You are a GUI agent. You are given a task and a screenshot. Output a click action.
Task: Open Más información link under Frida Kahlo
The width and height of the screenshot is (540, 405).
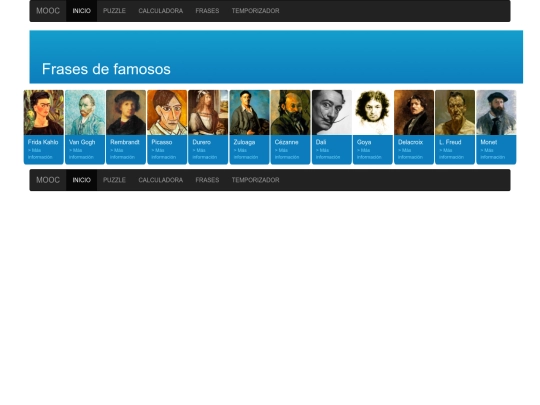pyautogui.click(x=40, y=154)
